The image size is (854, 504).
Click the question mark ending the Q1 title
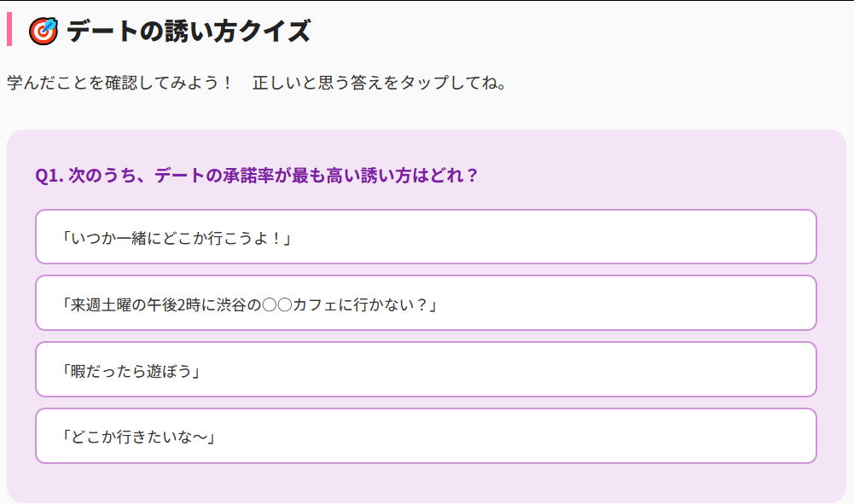tap(472, 176)
